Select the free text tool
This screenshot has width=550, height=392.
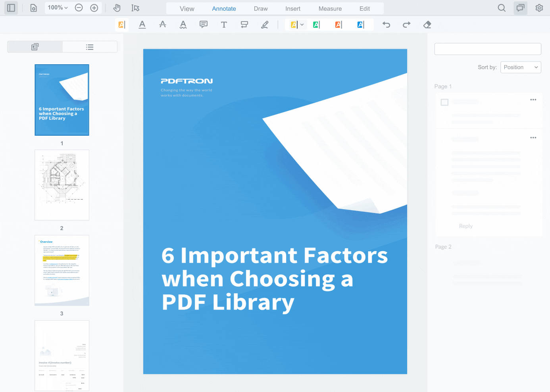[224, 25]
